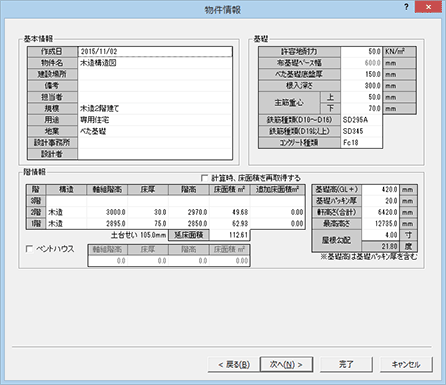Screen dimensions: 446x385
Task: Enable 計算時、床面積を再取得する checkbox
Action: click(x=204, y=178)
